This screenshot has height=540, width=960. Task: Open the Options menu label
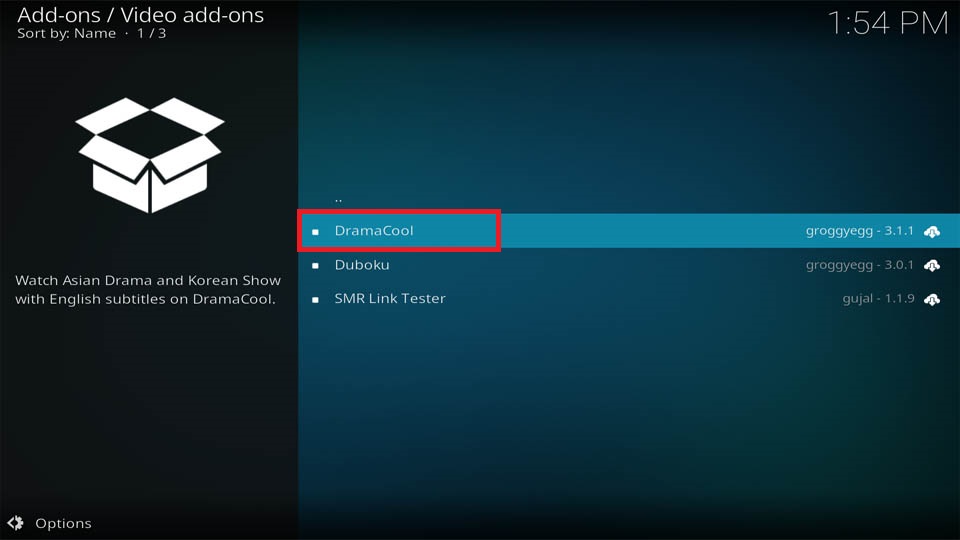pos(63,523)
